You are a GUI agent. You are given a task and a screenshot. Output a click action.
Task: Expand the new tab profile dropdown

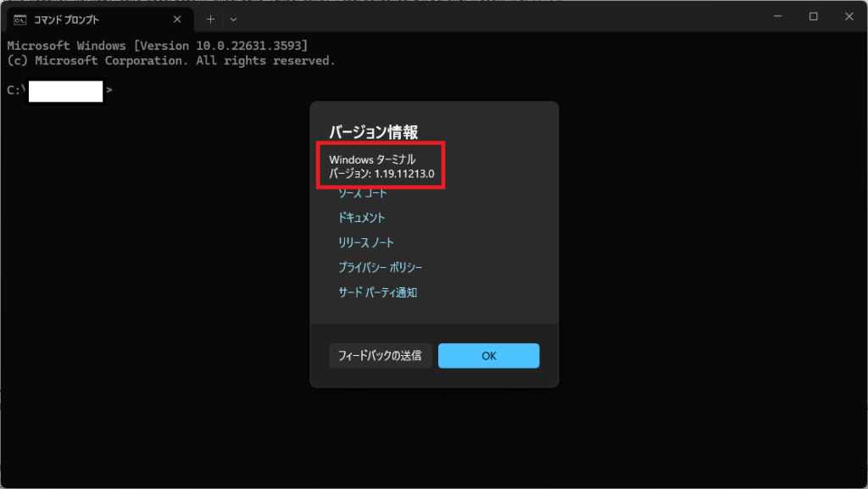(234, 19)
